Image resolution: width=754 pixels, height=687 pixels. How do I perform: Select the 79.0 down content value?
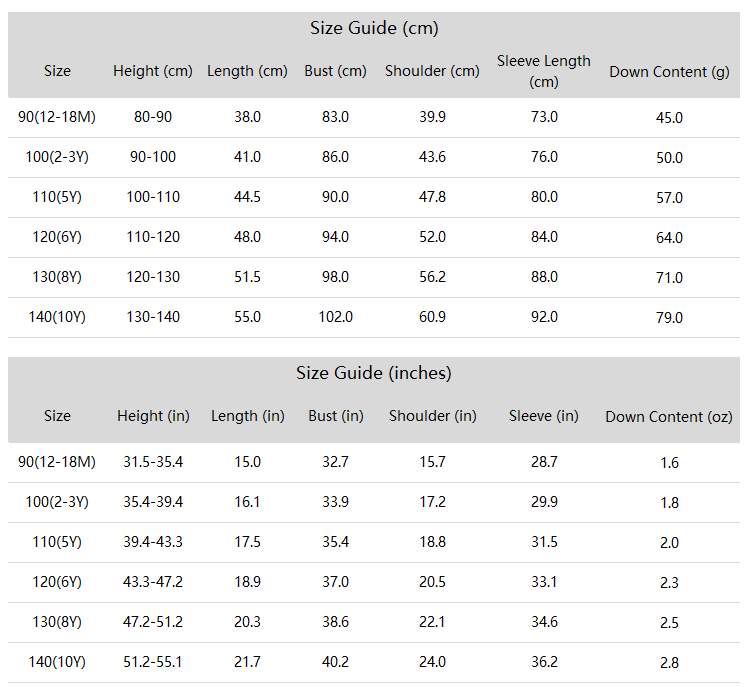pyautogui.click(x=669, y=318)
